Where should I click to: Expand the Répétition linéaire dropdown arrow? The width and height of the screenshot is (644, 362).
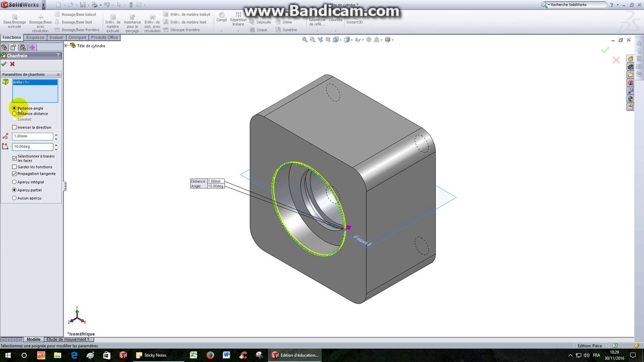click(238, 30)
